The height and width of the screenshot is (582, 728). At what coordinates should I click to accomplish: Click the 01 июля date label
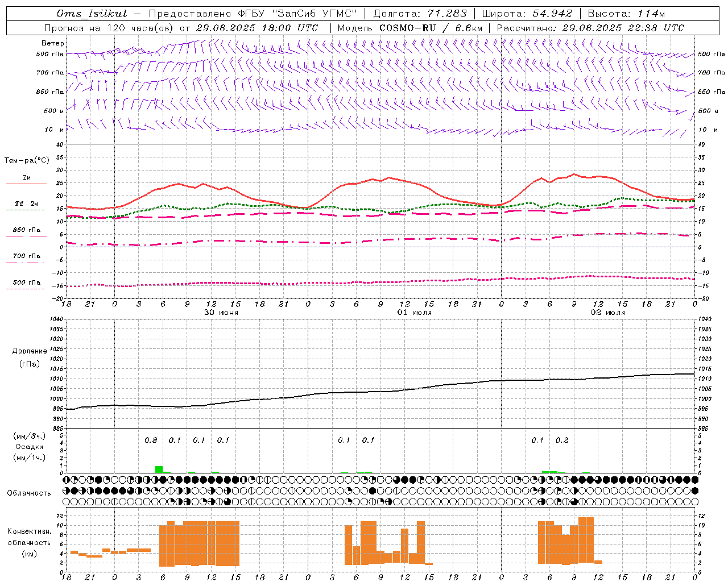pyautogui.click(x=415, y=313)
